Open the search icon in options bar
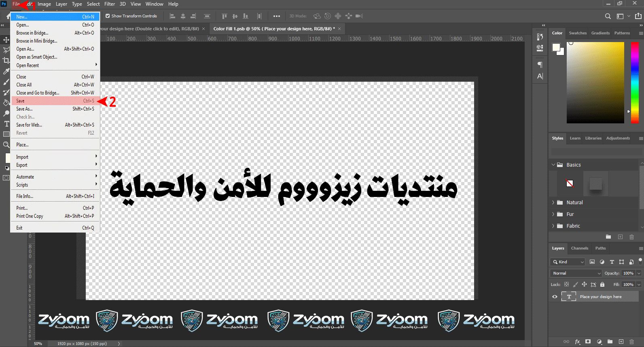This screenshot has height=347, width=644. pos(608,16)
